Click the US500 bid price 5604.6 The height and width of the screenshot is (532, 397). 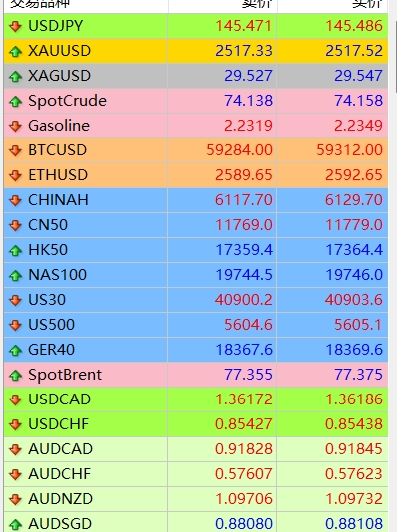click(x=248, y=325)
